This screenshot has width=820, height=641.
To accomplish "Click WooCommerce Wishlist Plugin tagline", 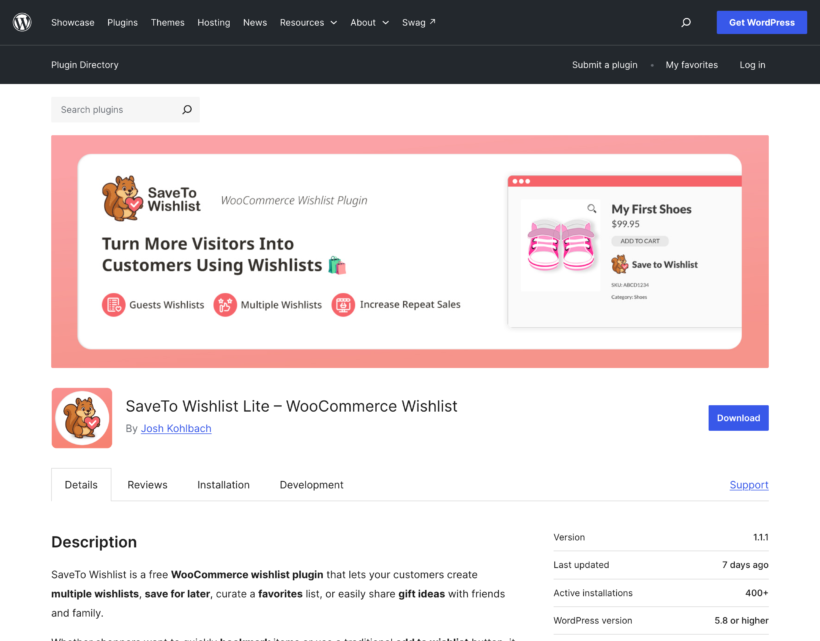I will (x=294, y=200).
